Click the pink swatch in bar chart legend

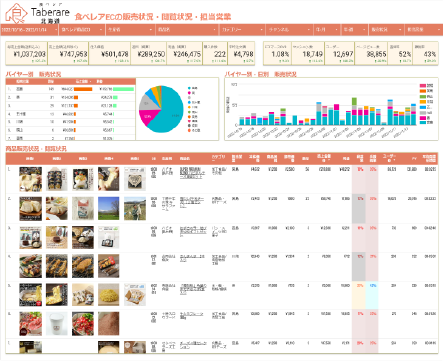pos(423,86)
